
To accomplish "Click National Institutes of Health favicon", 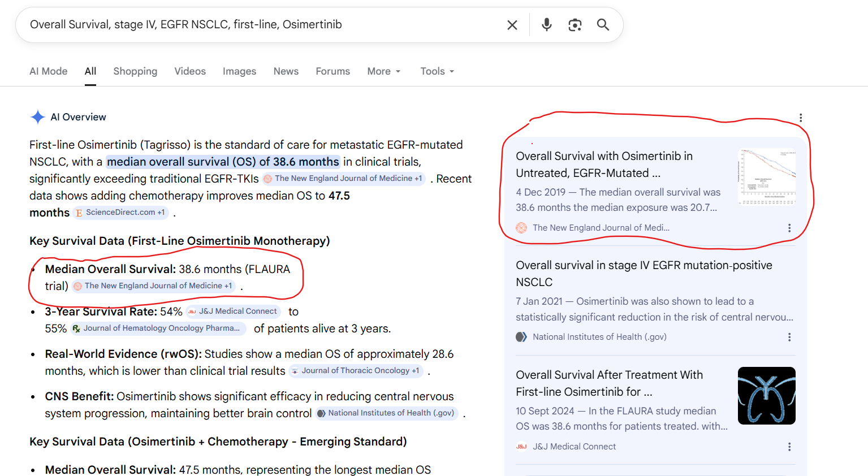I will click(x=521, y=337).
